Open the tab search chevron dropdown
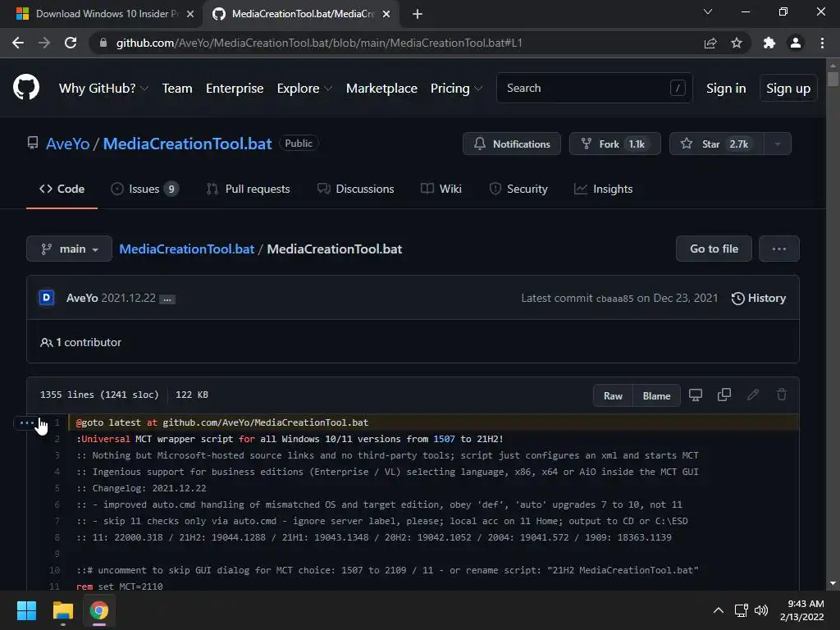This screenshot has width=840, height=630. [708, 11]
